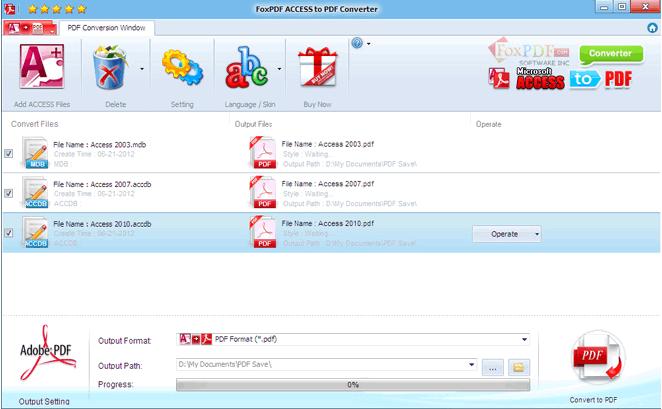Click the 0% Progress bar
This screenshot has height=409, width=662.
[353, 385]
